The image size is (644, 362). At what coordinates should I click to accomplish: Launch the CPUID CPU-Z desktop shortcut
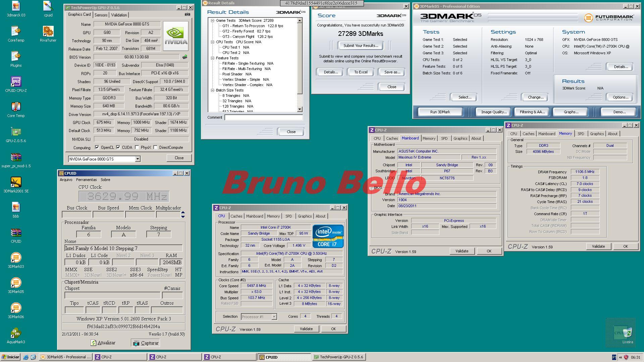click(x=16, y=84)
